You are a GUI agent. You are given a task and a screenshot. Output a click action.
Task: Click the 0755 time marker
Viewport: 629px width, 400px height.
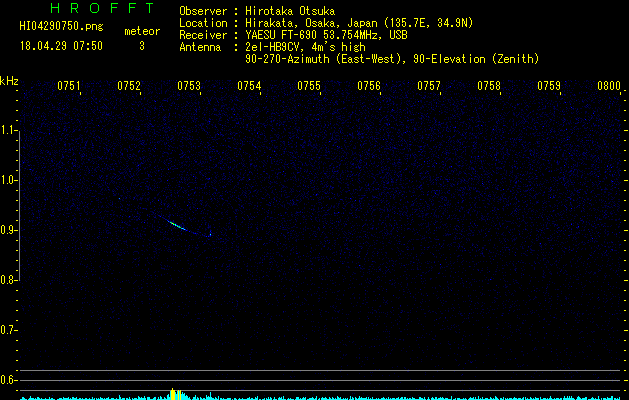click(309, 86)
